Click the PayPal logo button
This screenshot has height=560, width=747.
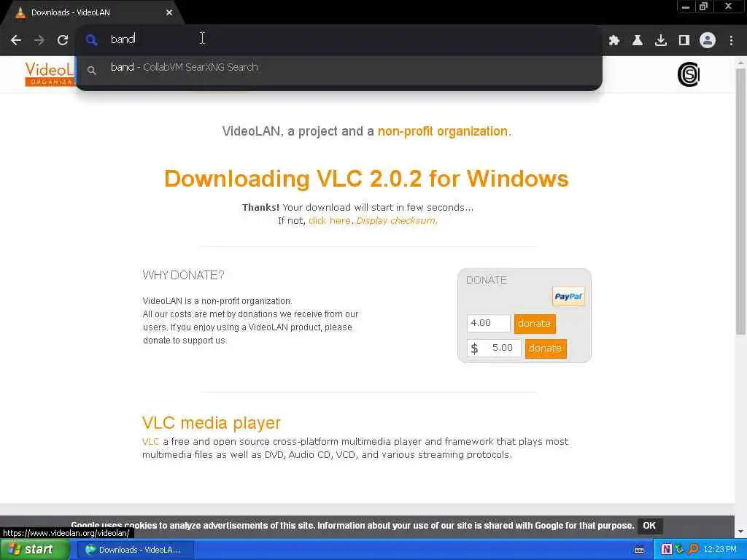[x=568, y=297]
